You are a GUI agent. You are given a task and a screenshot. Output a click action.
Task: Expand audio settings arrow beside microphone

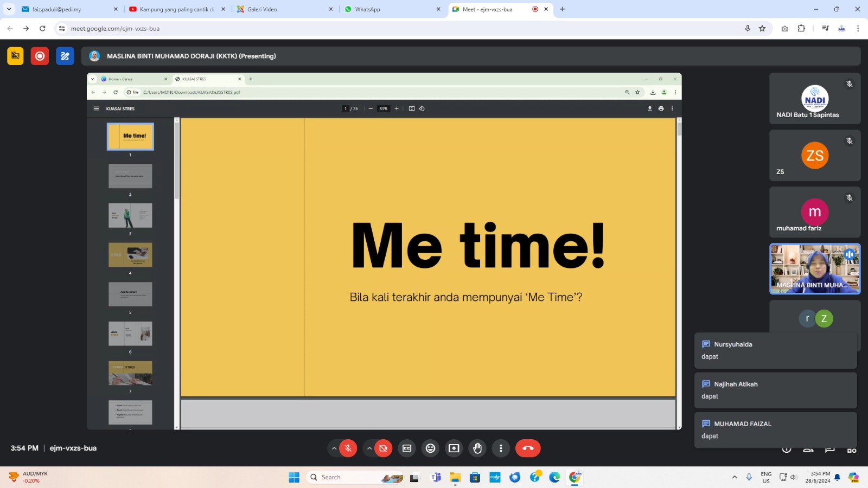point(334,448)
